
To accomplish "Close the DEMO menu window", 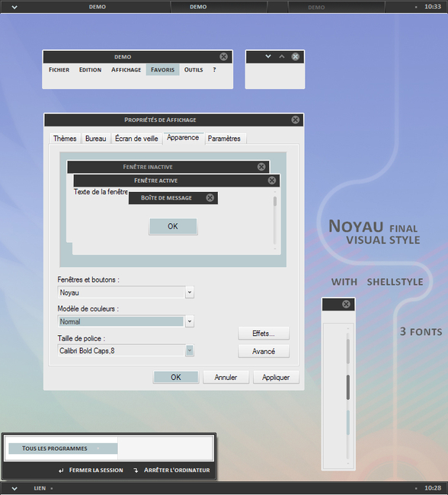I will click(x=224, y=56).
